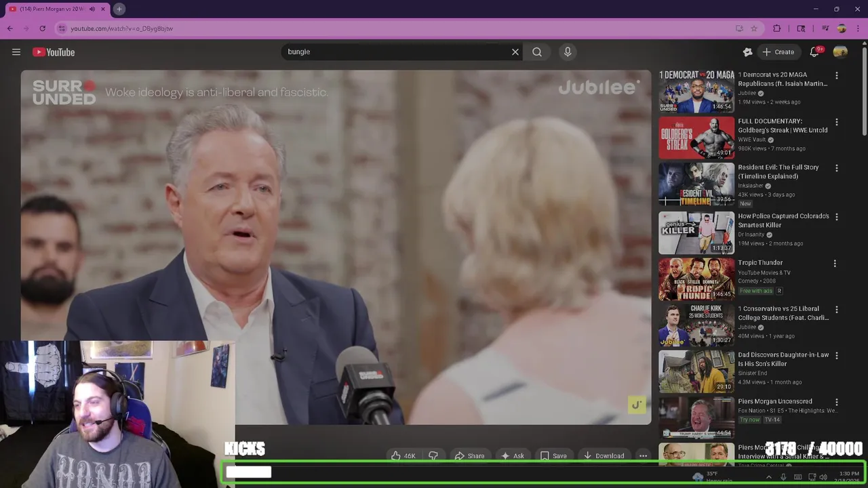The width and height of the screenshot is (868, 488).
Task: Click the Ask button
Action: 512,456
